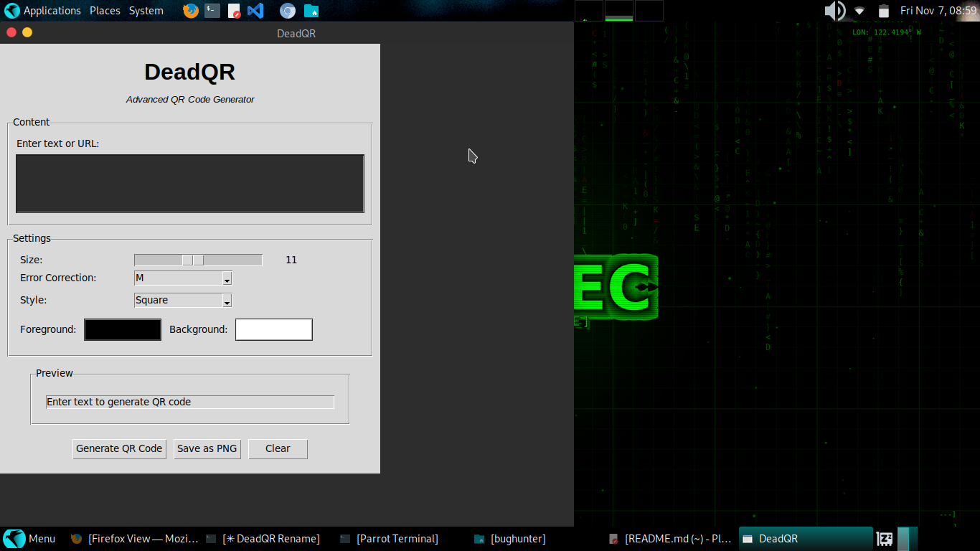Open the Pluma text editor launcher
This screenshot has height=551, width=980.
tap(234, 11)
